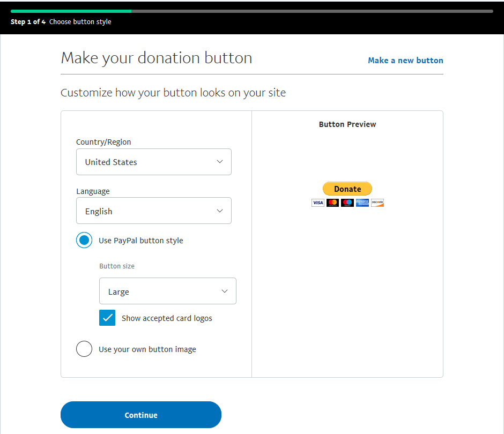The height and width of the screenshot is (434, 504).
Task: Select the Use PayPal button style radio
Action: coord(84,240)
